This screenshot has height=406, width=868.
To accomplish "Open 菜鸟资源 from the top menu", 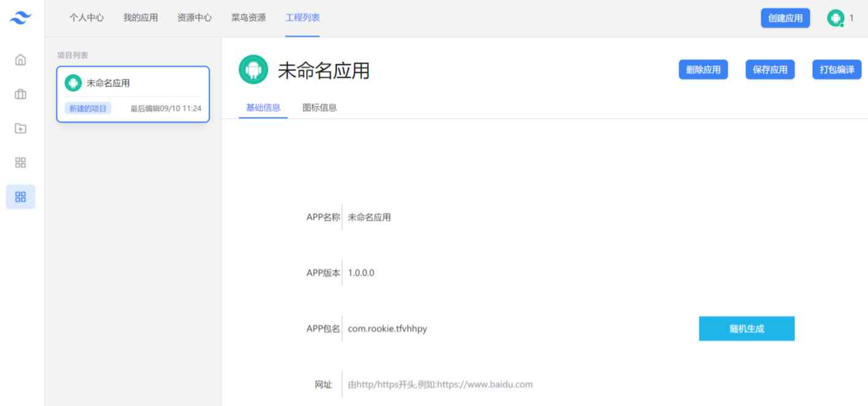I will 248,18.
